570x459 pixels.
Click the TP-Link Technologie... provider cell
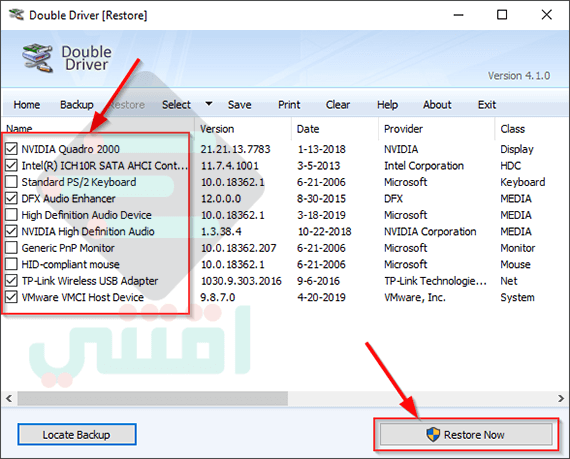pos(435,281)
